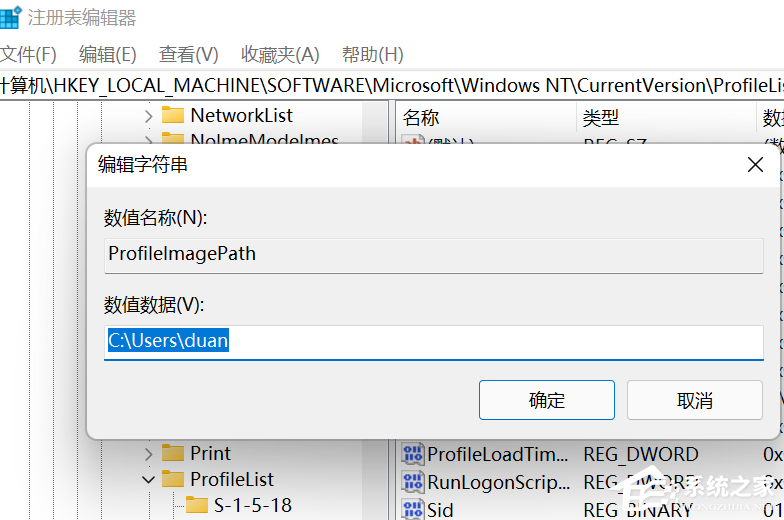Screen dimensions: 784x520
Task: Open the 查看(V) menu
Action: (188, 54)
